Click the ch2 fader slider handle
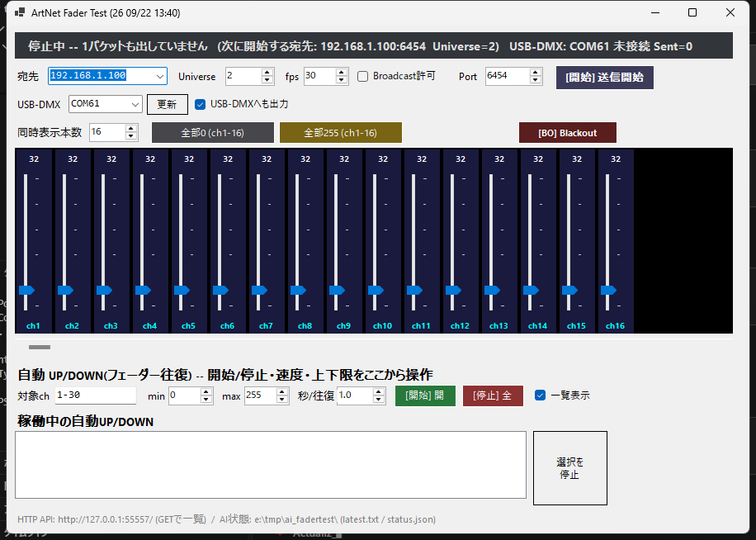This screenshot has height=540, width=756. (x=65, y=291)
